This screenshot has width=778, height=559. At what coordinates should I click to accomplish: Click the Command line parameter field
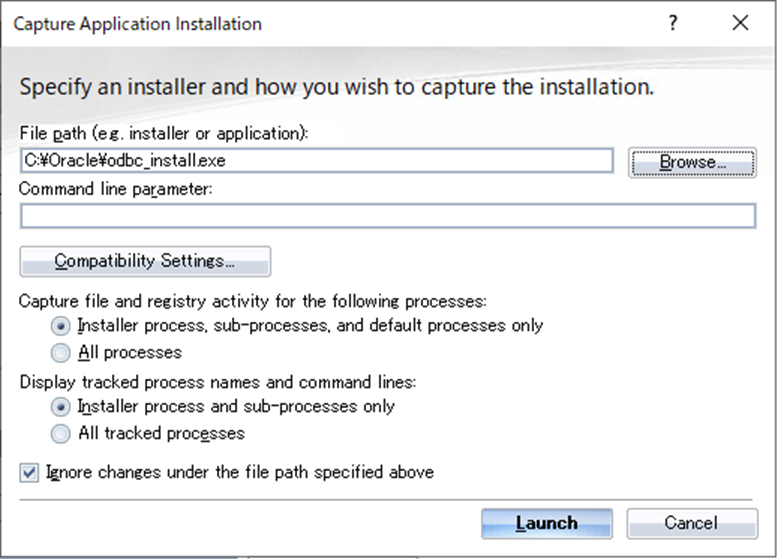387,216
